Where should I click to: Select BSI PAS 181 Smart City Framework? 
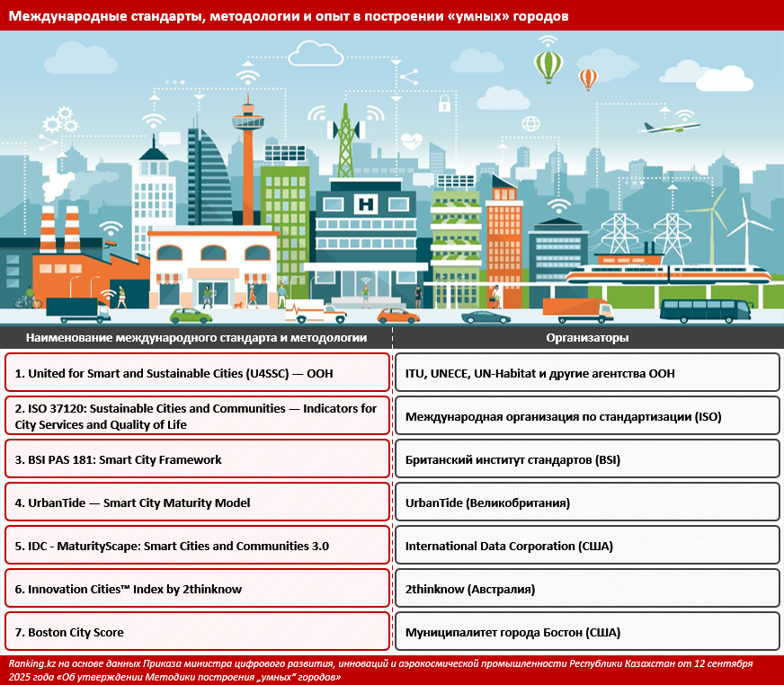click(196, 459)
